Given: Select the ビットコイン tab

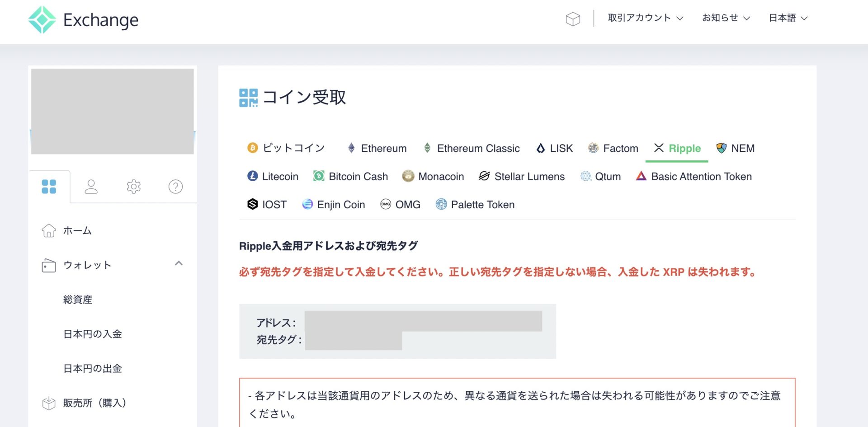Looking at the screenshot, I should click(x=286, y=148).
